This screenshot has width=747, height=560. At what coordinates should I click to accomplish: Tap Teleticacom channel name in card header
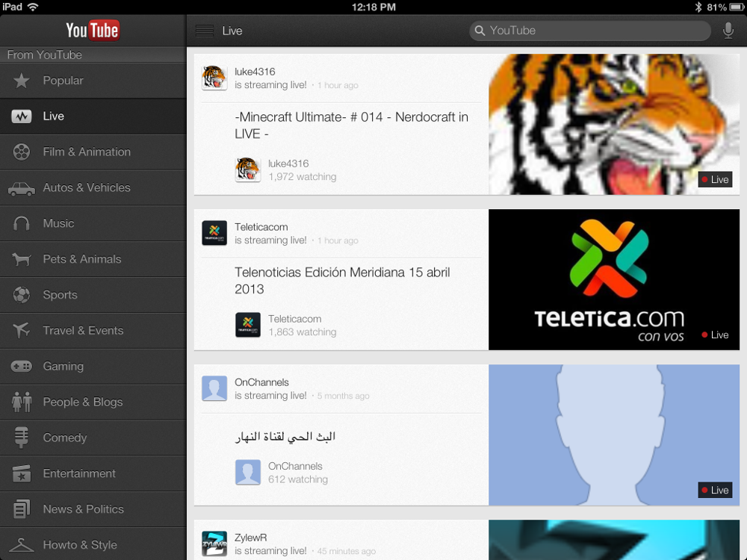point(261,227)
